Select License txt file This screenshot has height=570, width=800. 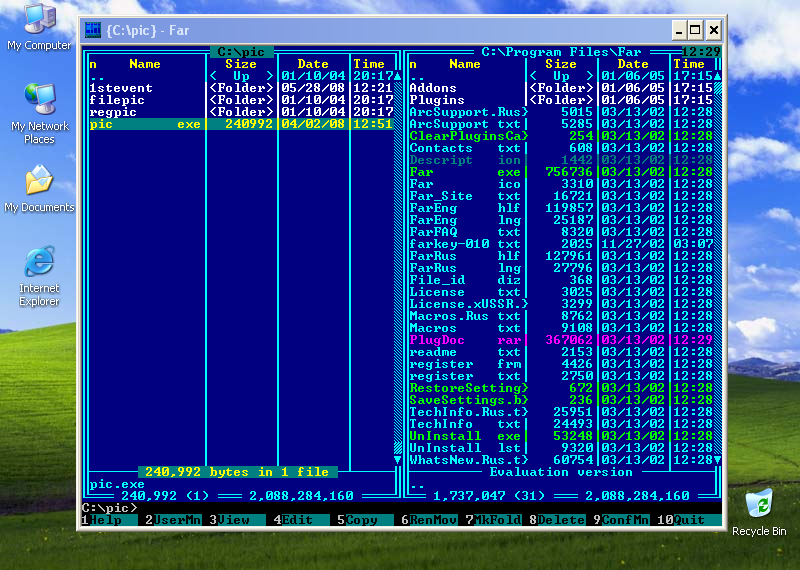(x=561, y=292)
